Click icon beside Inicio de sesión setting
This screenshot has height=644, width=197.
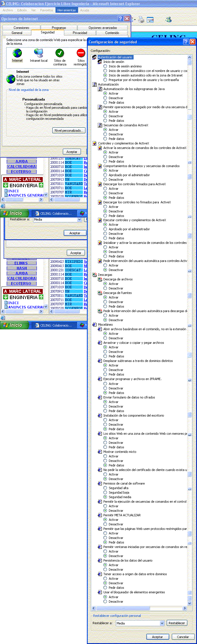[100, 62]
